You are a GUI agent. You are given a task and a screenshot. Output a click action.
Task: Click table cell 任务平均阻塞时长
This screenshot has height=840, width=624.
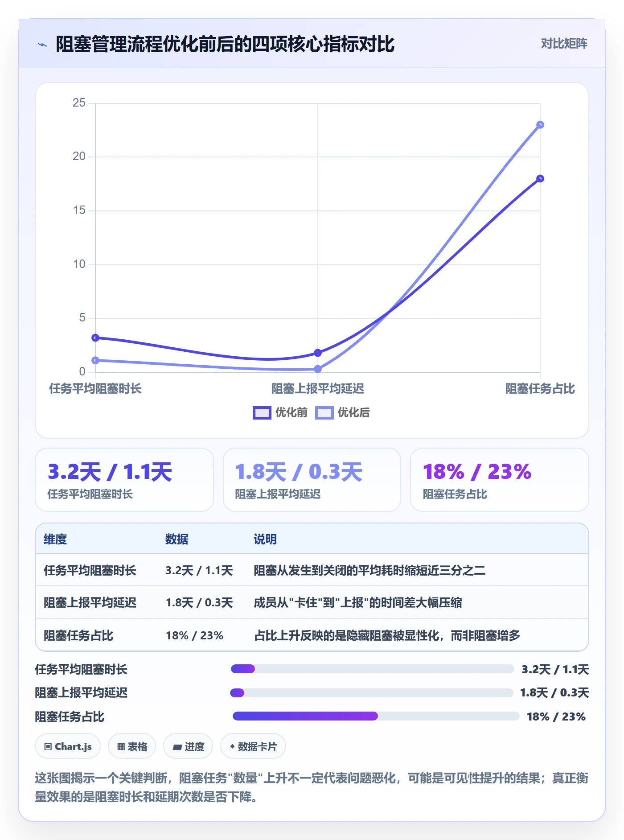[90, 570]
